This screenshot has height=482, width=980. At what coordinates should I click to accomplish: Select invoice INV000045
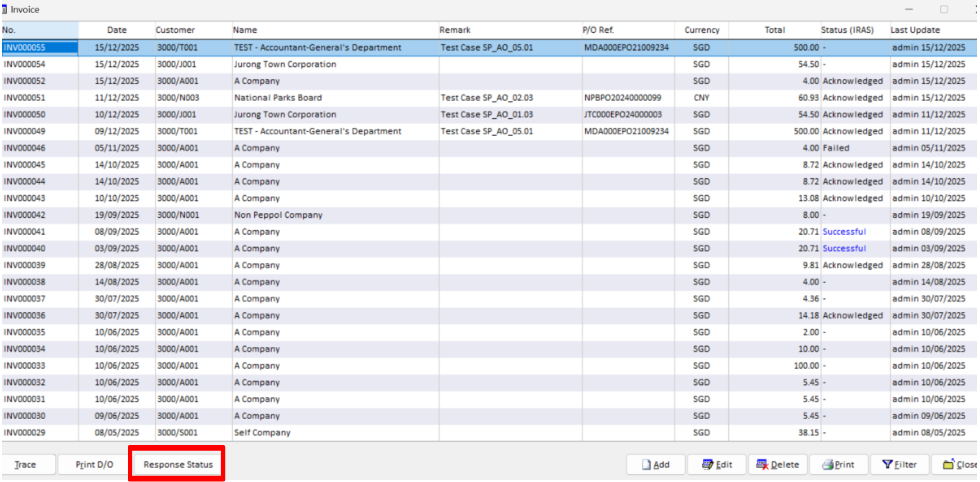pos(489,165)
